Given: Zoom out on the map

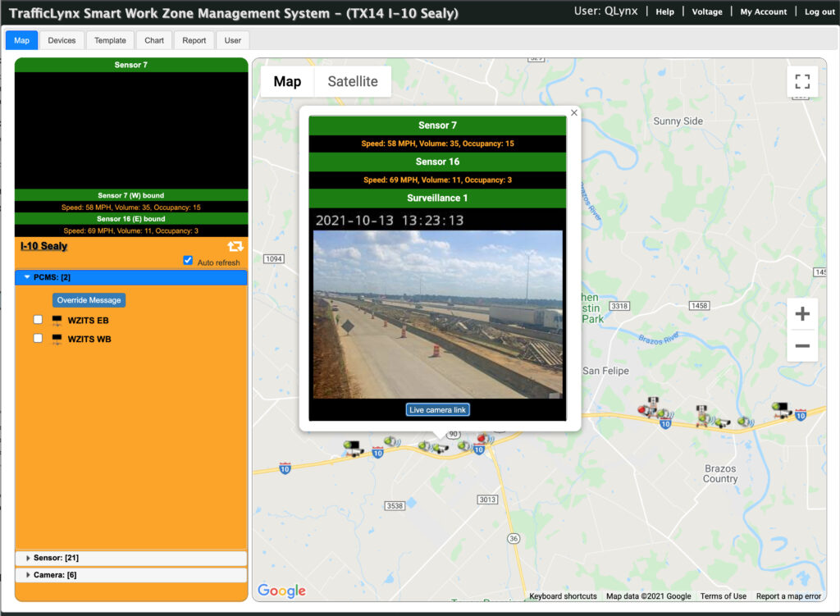Looking at the screenshot, I should (802, 345).
